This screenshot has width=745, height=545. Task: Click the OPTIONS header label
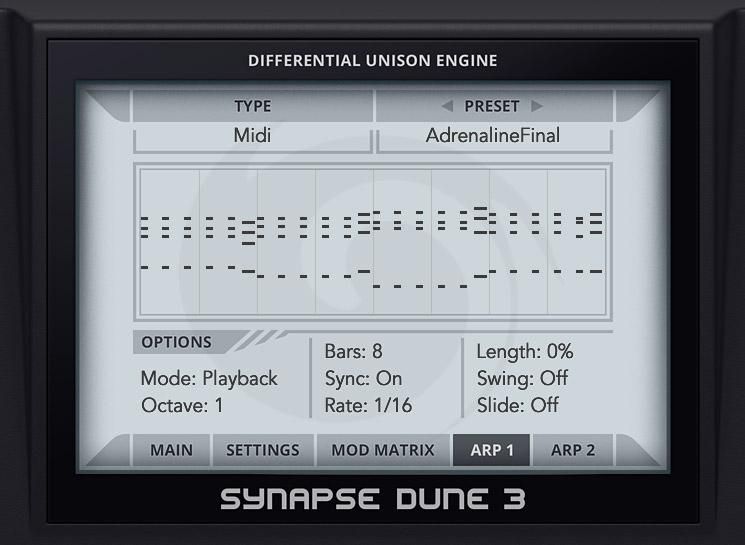click(x=176, y=342)
